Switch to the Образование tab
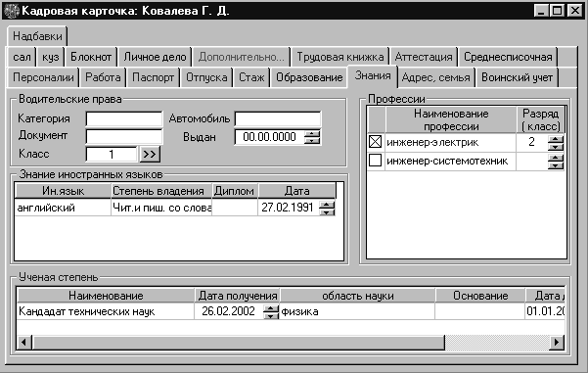Viewport: 588px width, 373px height. [x=309, y=77]
